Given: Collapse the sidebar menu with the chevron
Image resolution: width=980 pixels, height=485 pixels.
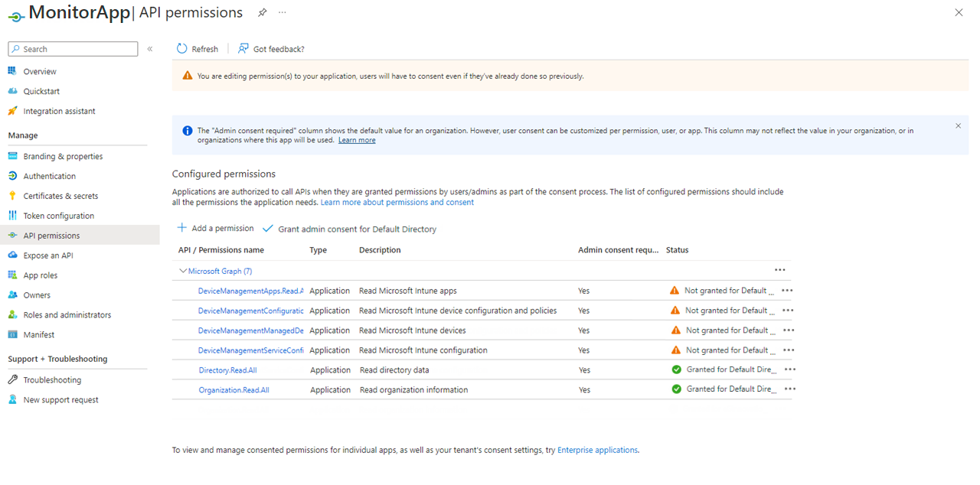Looking at the screenshot, I should [150, 49].
